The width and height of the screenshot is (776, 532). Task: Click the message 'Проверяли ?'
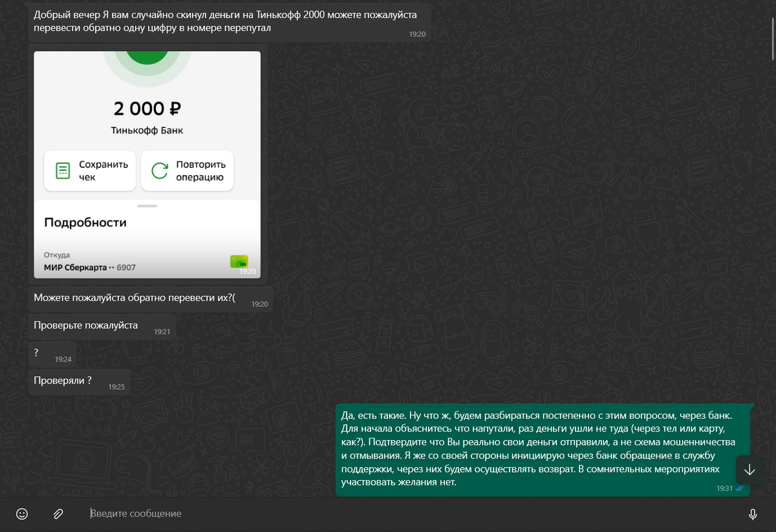tap(79, 382)
